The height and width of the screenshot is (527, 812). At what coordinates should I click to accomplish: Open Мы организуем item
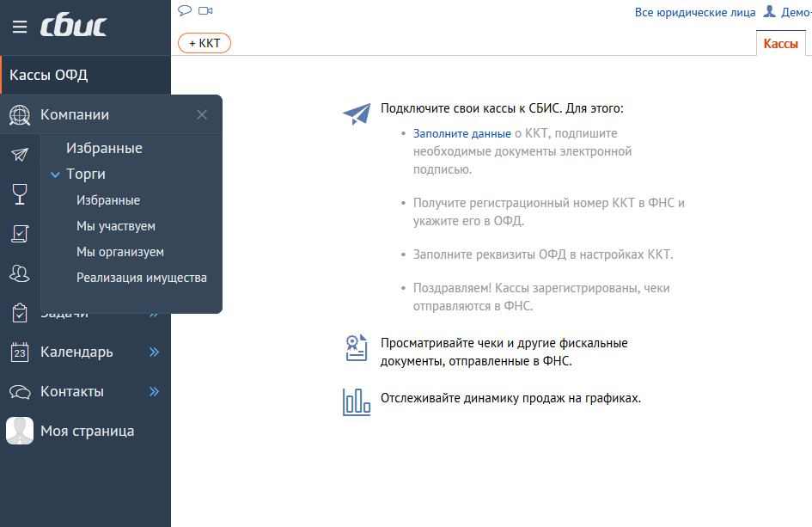pos(120,252)
